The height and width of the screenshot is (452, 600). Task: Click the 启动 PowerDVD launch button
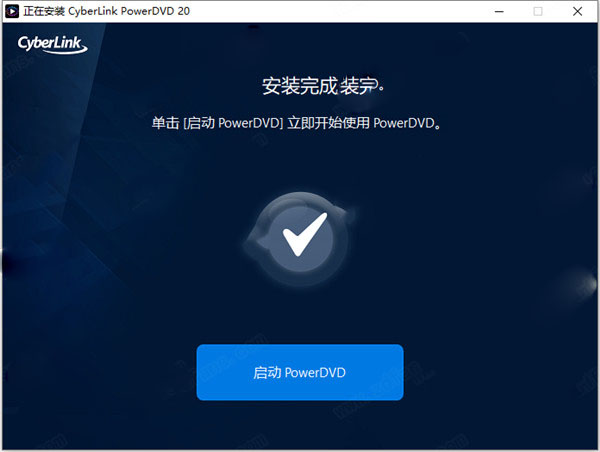point(300,372)
